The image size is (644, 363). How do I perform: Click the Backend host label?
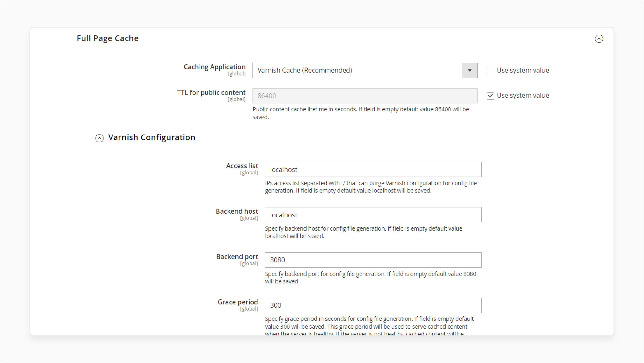pyautogui.click(x=236, y=211)
